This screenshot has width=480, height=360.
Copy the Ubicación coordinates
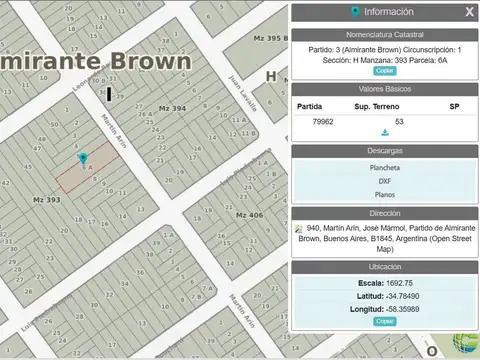point(385,321)
